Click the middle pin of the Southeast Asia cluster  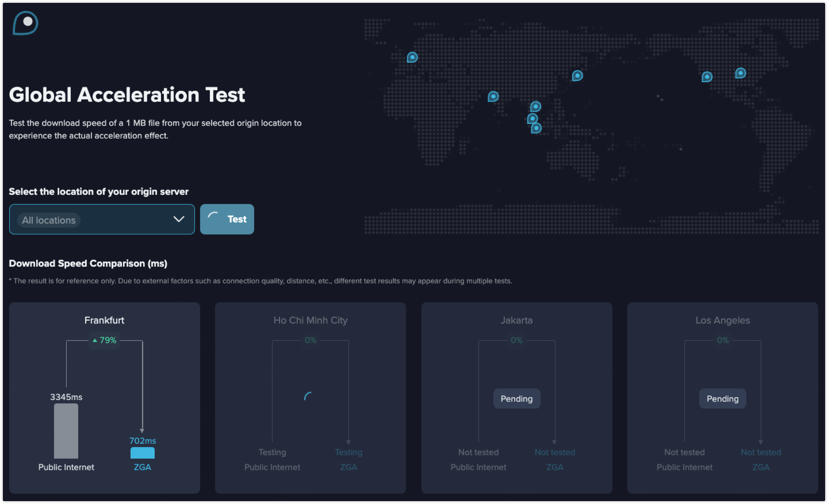pos(533,118)
